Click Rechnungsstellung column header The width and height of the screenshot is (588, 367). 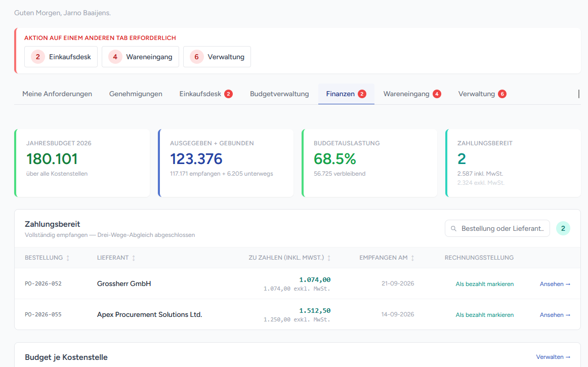pyautogui.click(x=479, y=258)
